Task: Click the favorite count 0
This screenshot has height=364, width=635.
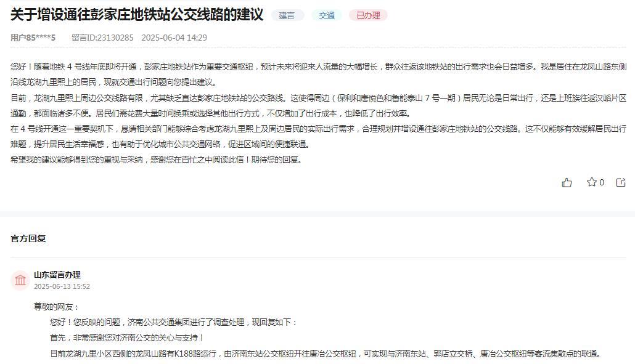Action: tap(602, 182)
